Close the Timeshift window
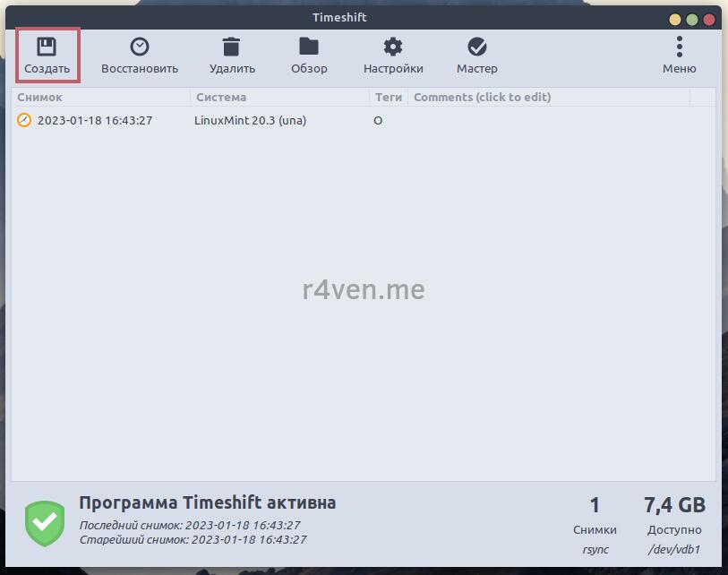The height and width of the screenshot is (575, 728). tap(709, 19)
